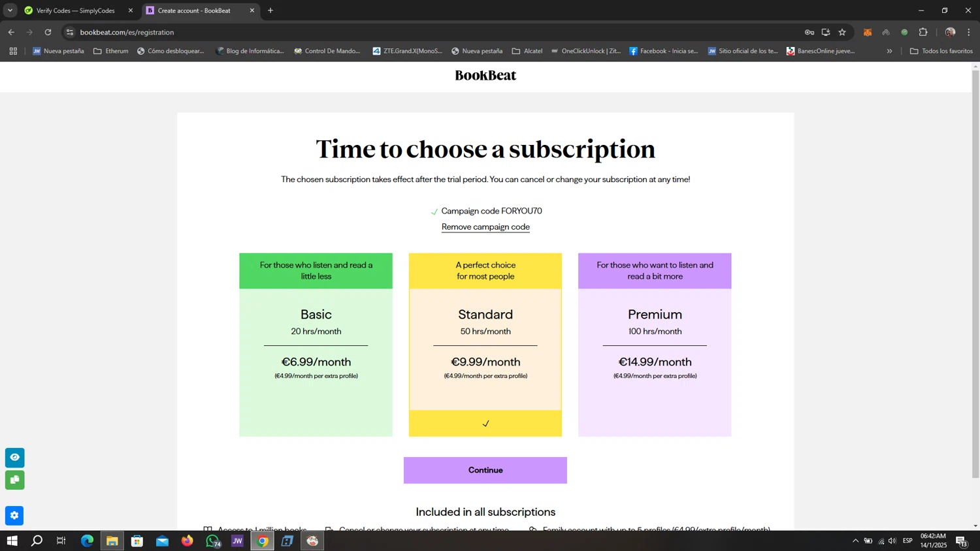The height and width of the screenshot is (551, 980).
Task: Open Microsoft Store from taskbar
Action: point(137,541)
